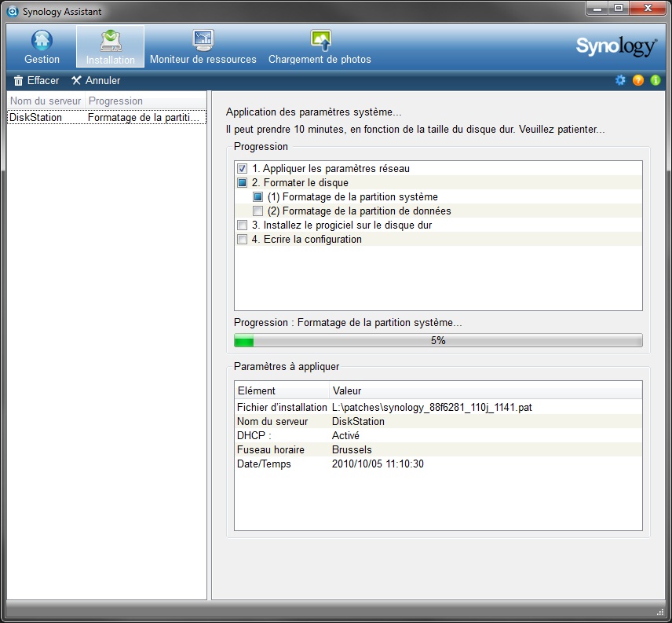This screenshot has width=672, height=623.
Task: Click the 5% installation progress bar
Action: pos(438,340)
